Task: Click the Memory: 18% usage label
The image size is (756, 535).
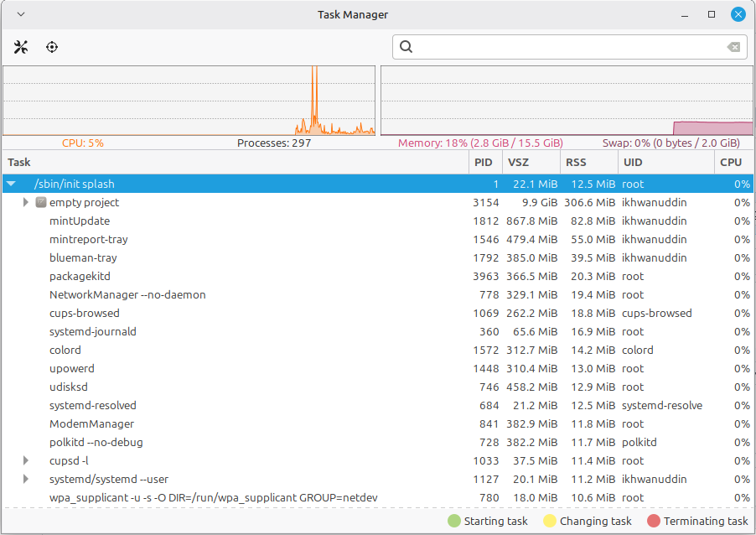Action: 480,143
